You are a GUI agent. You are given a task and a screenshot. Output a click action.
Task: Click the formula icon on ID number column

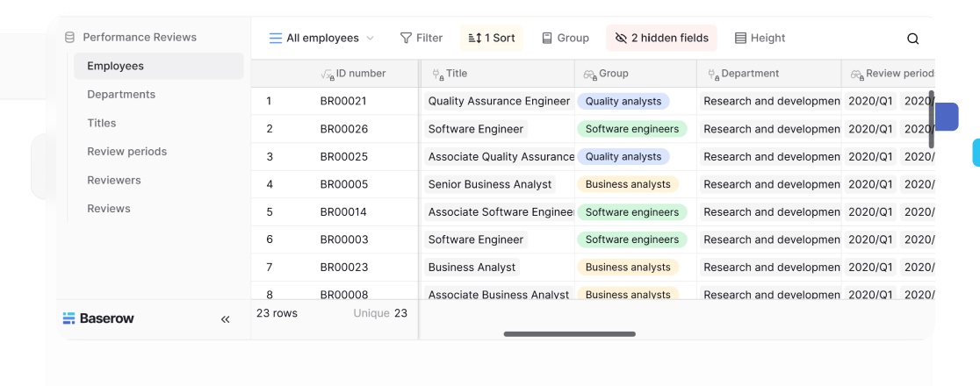tap(327, 75)
